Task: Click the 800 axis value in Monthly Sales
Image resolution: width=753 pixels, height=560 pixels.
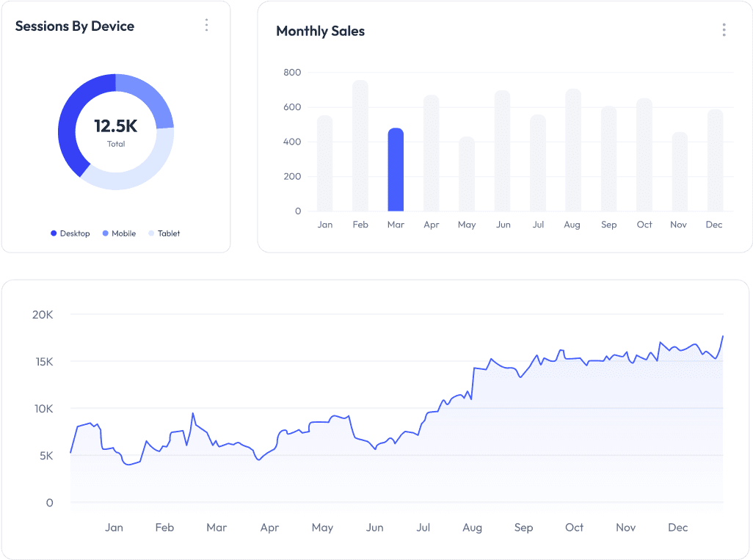Action: pyautogui.click(x=292, y=73)
